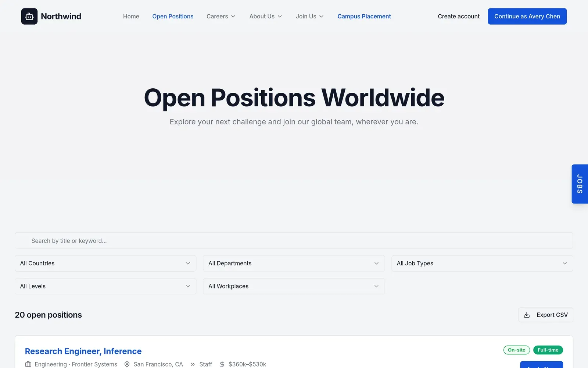Viewport: 588px width, 368px height.
Task: Select Open Positions in navigation
Action: 173,16
